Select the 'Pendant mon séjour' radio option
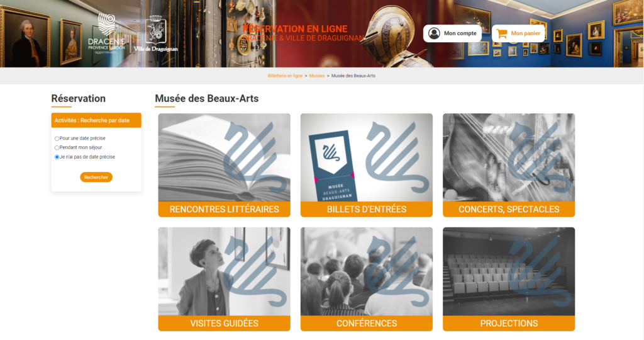This screenshot has width=644, height=340. 57,147
